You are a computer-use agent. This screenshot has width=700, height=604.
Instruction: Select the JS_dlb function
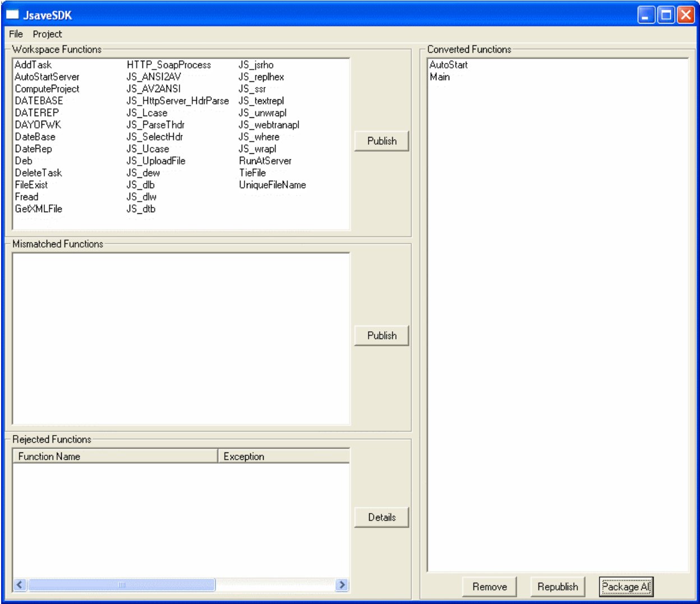click(140, 185)
